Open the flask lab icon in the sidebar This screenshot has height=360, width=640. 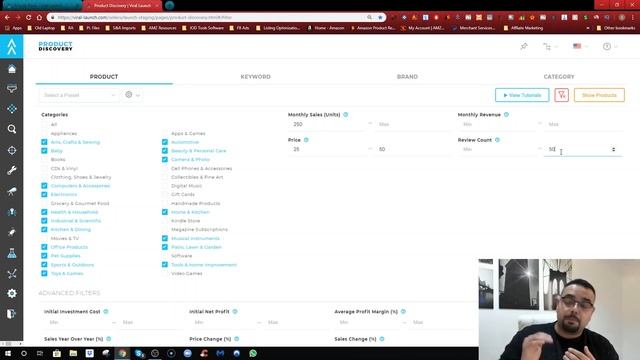pos(12,253)
